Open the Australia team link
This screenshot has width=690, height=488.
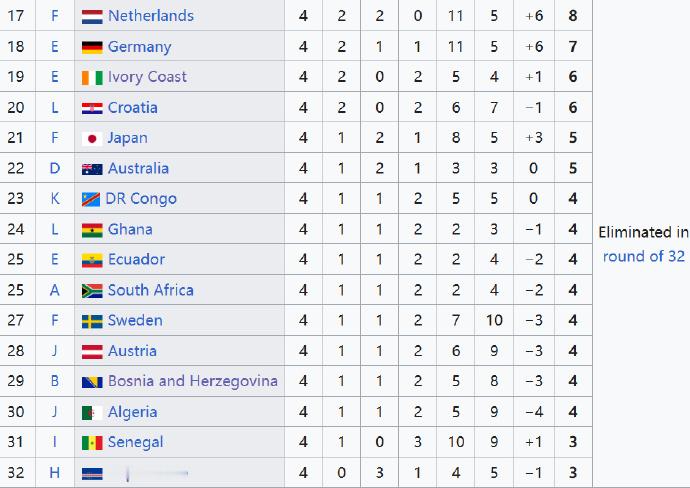(138, 168)
